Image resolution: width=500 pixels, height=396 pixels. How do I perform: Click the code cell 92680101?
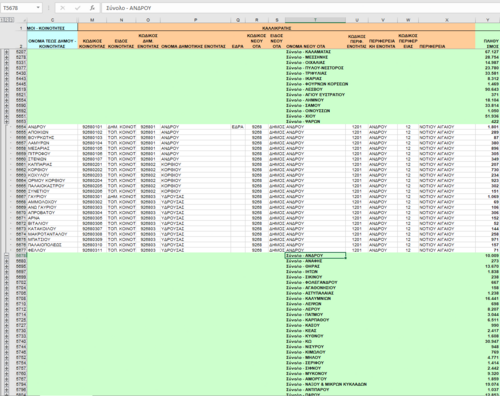coord(92,127)
